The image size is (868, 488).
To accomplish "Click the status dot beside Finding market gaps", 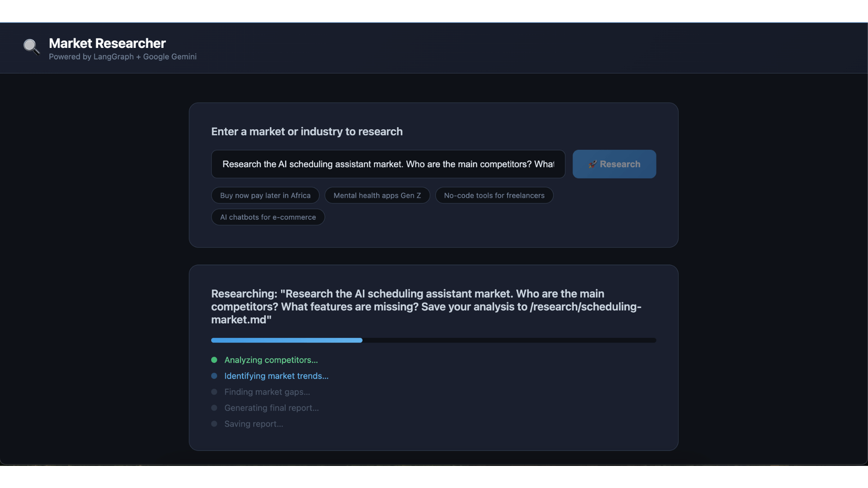I will (x=214, y=392).
